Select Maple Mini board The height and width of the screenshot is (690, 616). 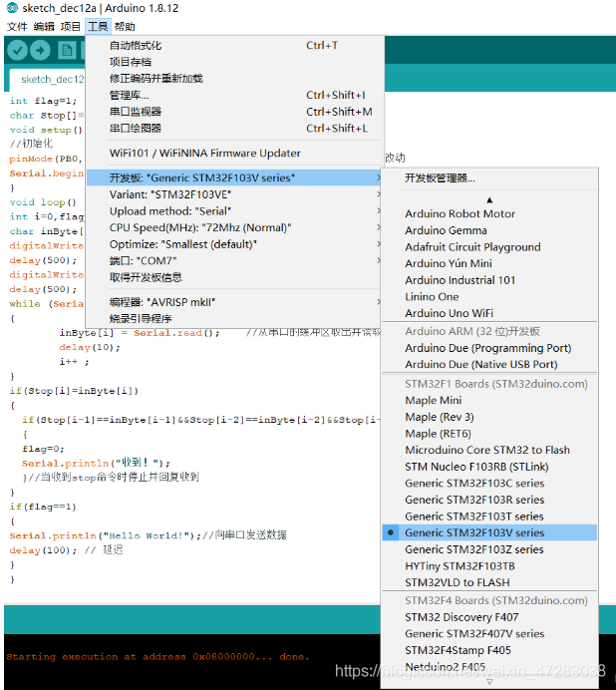489,401
